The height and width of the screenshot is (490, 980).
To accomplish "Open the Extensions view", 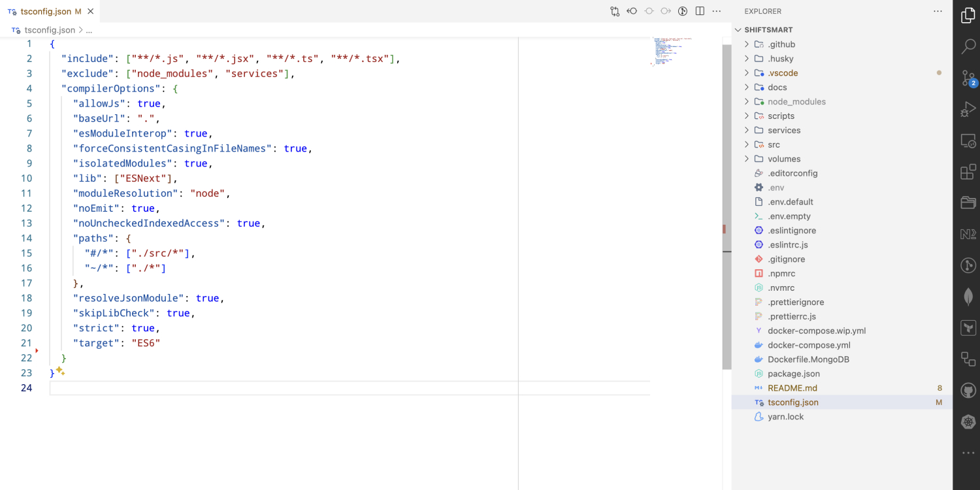I will pos(968,172).
